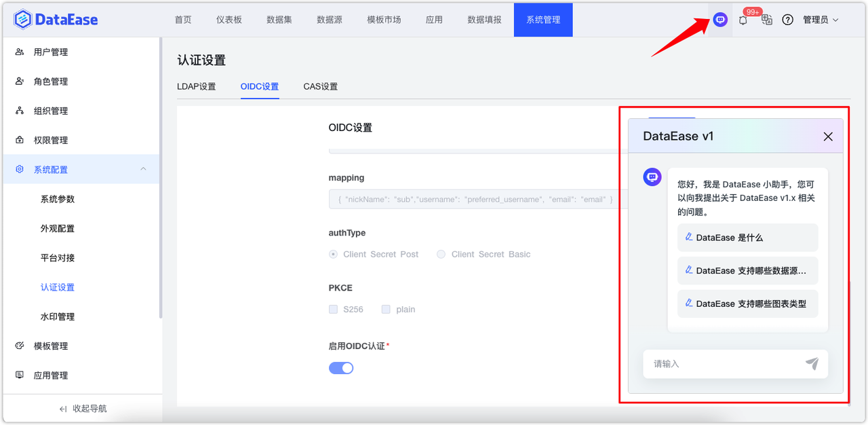Open the 数据集 top menu

(x=279, y=20)
